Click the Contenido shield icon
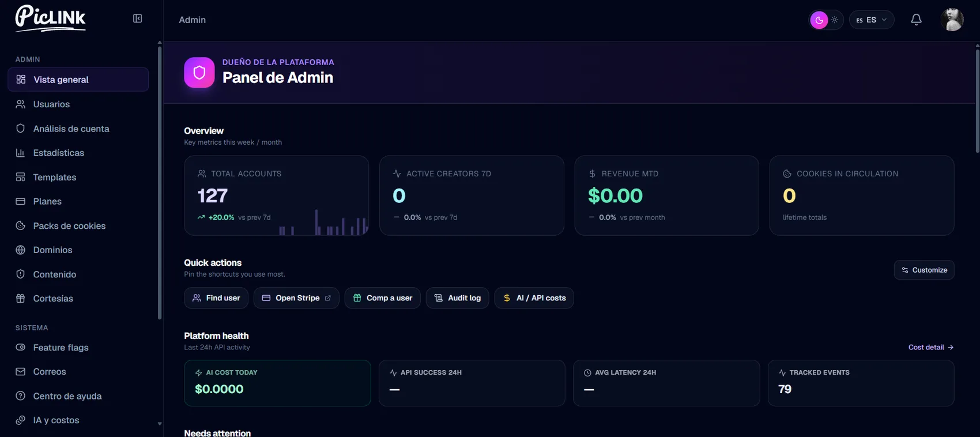Viewport: 980px width, 437px height. click(x=21, y=274)
